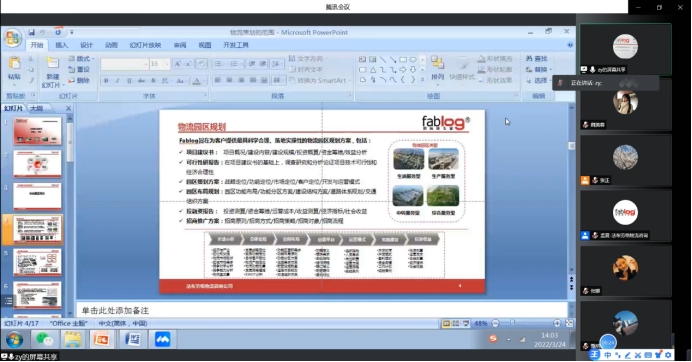
Task: Open WeChat from the taskbar
Action: 44,339
